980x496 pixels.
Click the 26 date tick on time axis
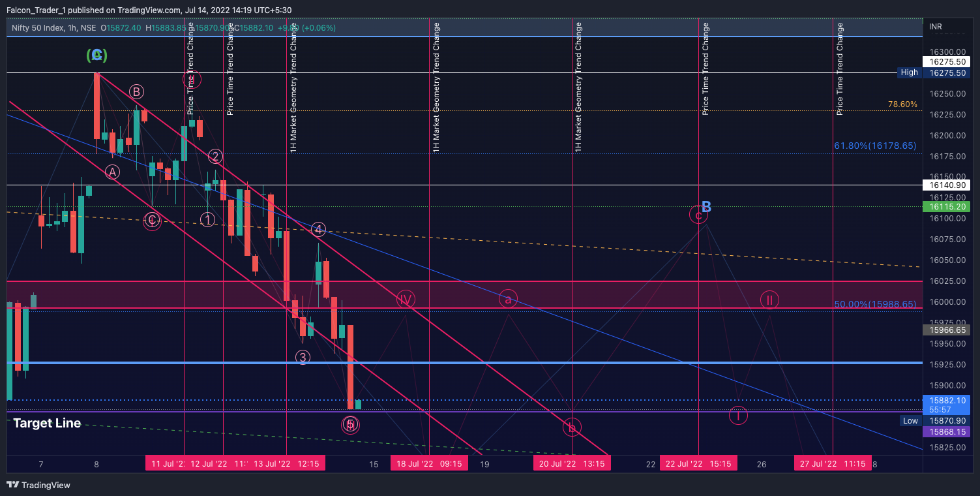click(x=761, y=464)
